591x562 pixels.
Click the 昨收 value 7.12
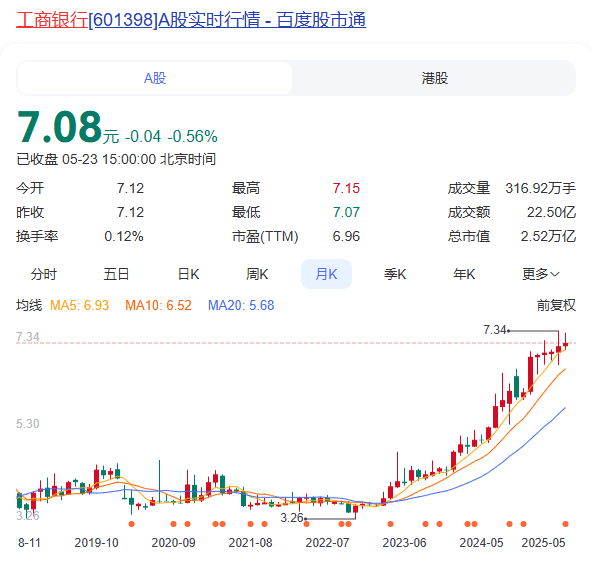130,212
